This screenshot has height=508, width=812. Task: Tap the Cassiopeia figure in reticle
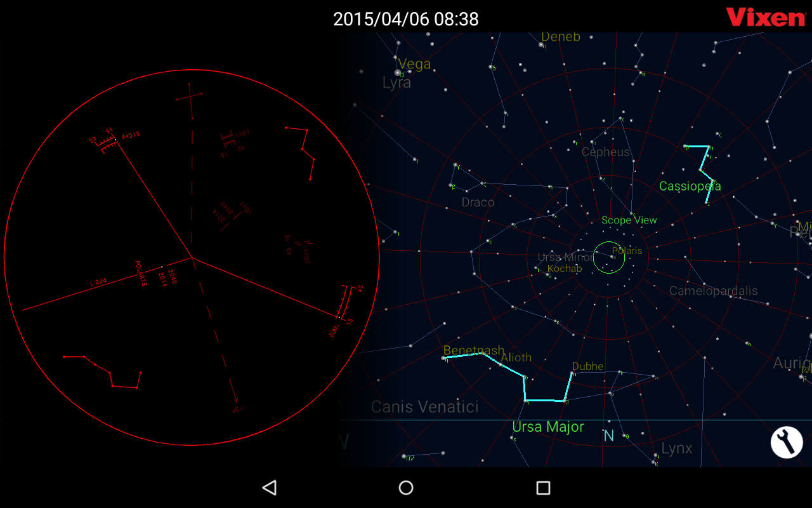pyautogui.click(x=299, y=153)
